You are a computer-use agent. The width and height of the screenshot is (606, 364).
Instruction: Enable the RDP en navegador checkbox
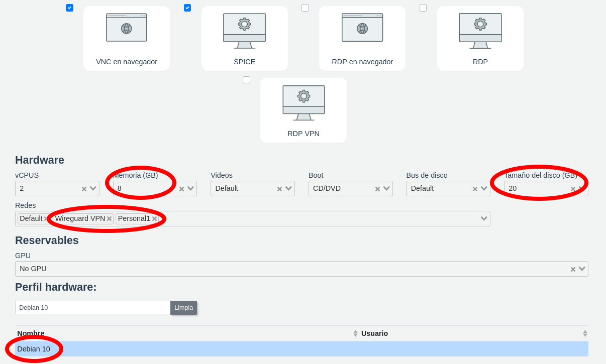tap(305, 8)
